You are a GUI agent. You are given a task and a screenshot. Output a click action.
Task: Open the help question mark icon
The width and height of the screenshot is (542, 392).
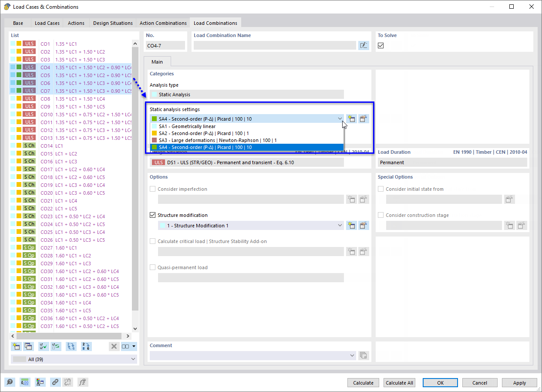click(x=10, y=382)
